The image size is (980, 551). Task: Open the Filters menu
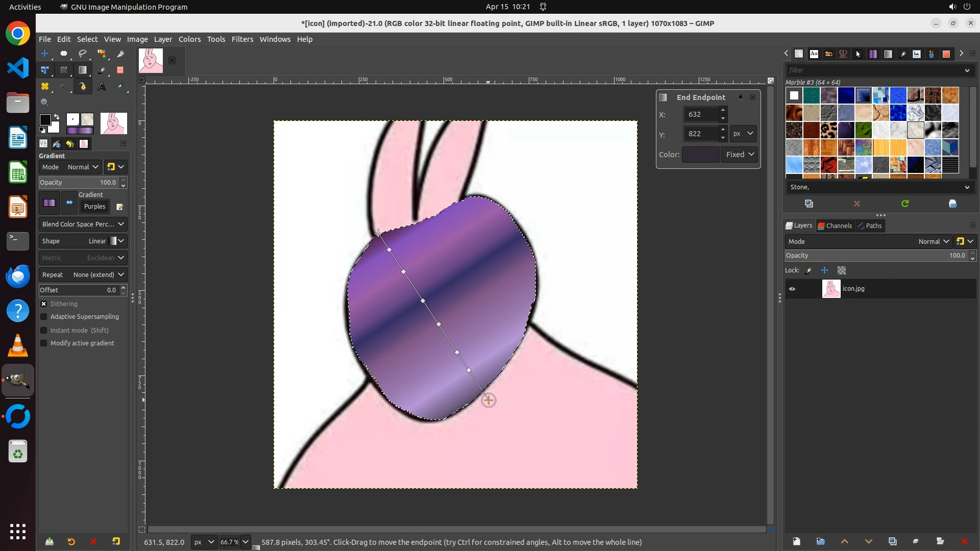(x=242, y=39)
